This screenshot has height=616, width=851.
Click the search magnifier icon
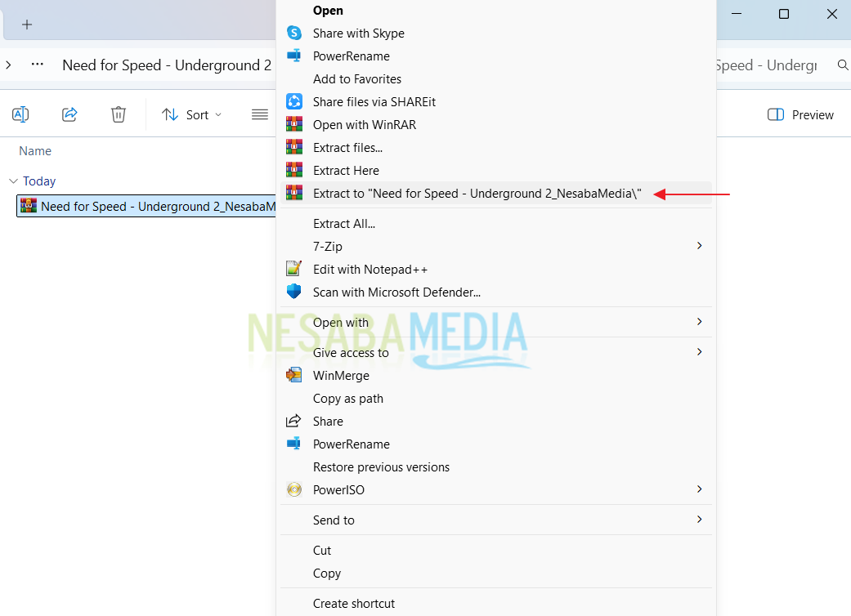[x=843, y=65]
